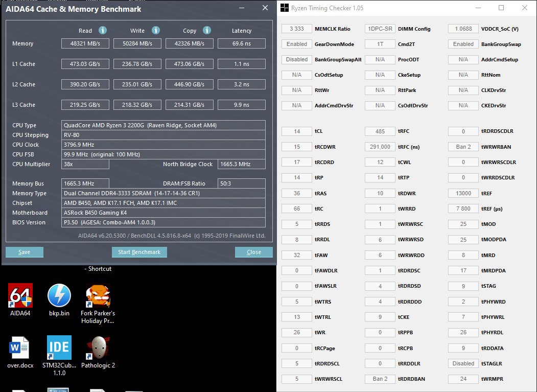Viewport: 537px width, 392px height.
Task: Click BIOS Version P3.50 field
Action: click(x=164, y=222)
